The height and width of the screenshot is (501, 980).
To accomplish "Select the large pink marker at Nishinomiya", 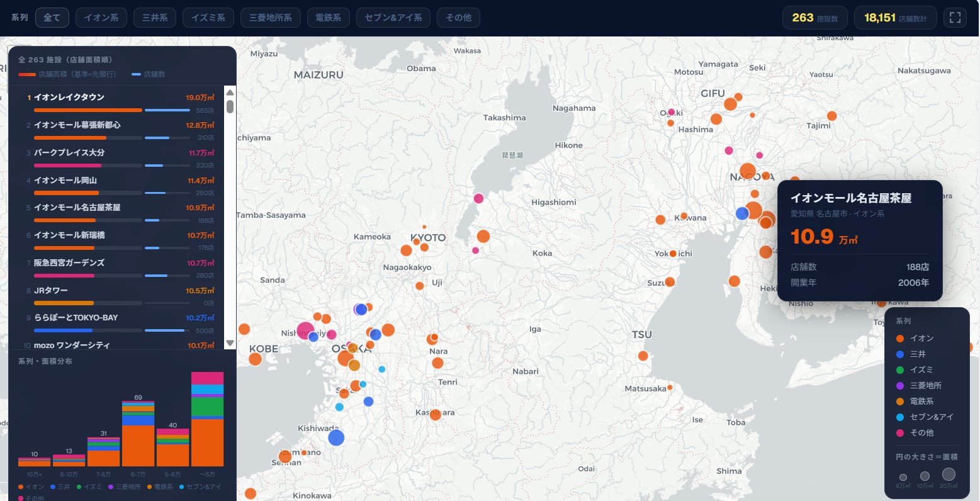I will pos(305,330).
